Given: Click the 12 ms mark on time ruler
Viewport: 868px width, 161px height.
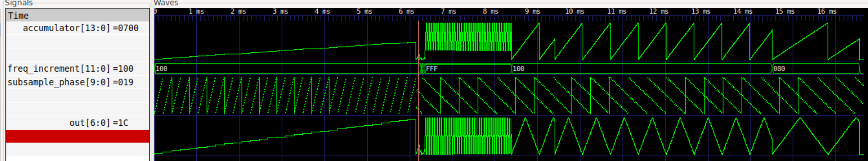Looking at the screenshot, I should pyautogui.click(x=659, y=12).
